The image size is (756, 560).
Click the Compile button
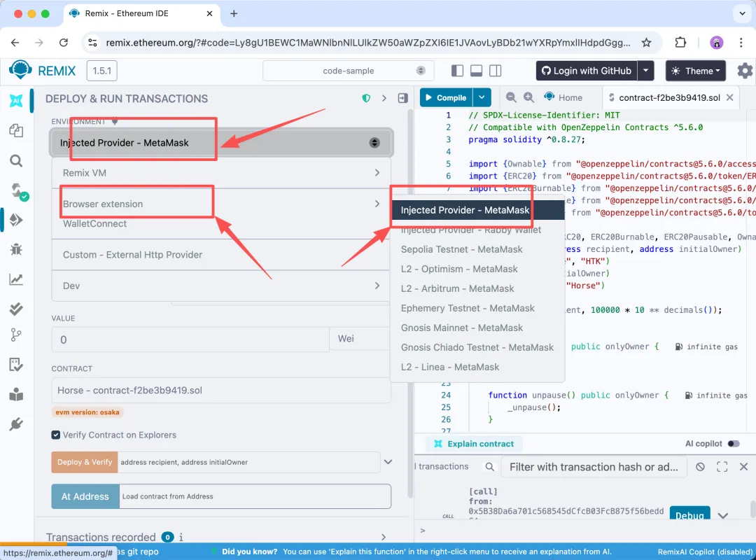click(x=446, y=97)
